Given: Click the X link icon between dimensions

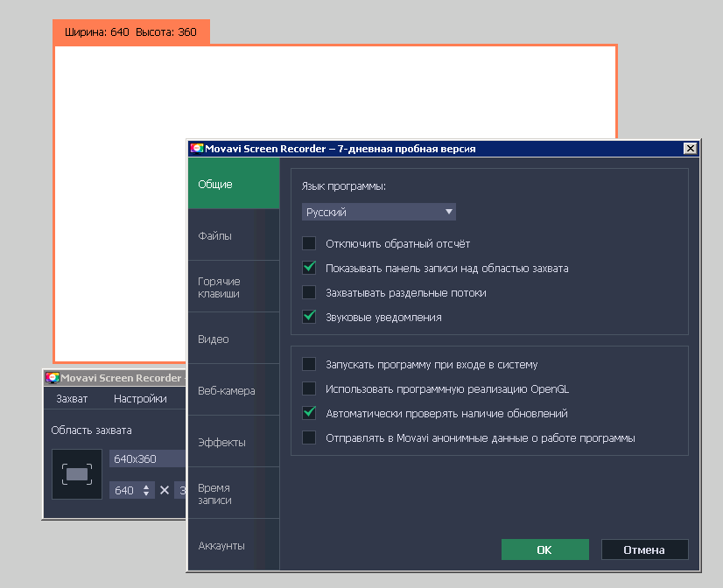Looking at the screenshot, I should coord(165,490).
